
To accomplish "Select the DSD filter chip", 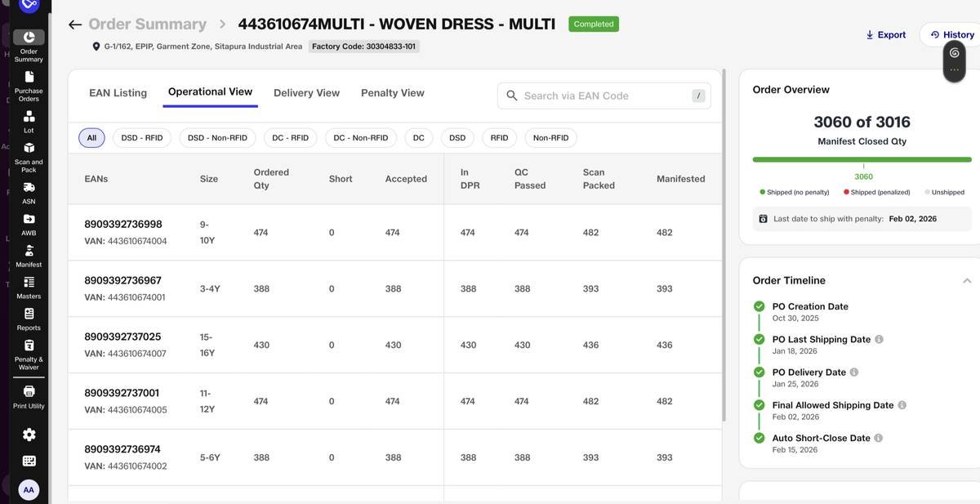I will [457, 138].
